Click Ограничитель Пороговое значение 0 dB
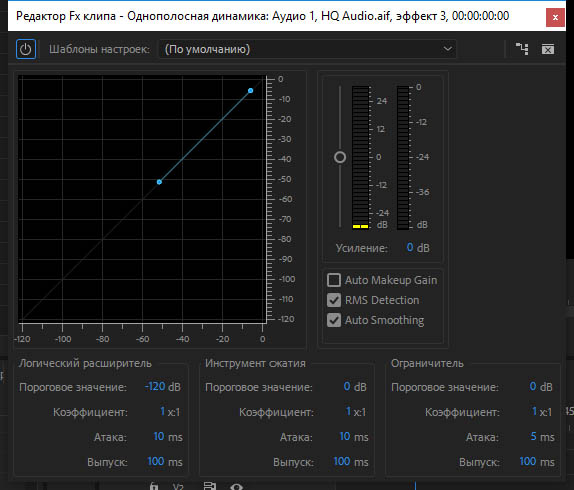Viewport: 574px width, 490px height. [x=533, y=386]
